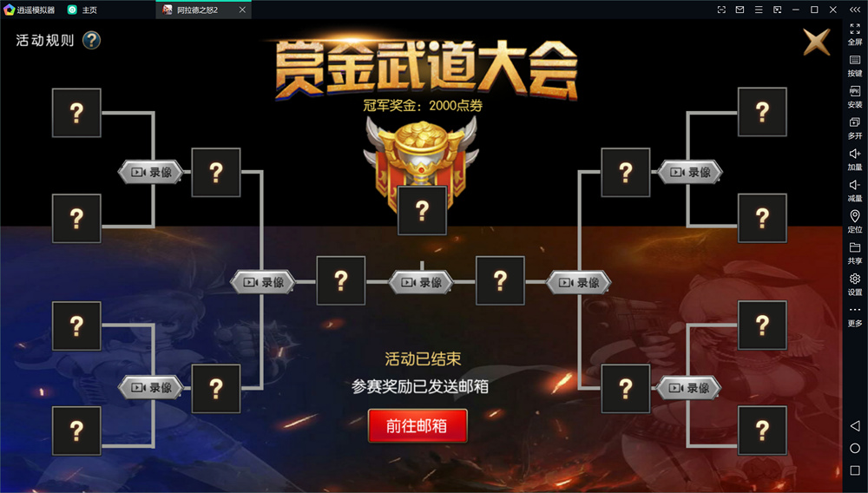Click the 全屏 fullscreen icon in sidebar
This screenshot has width=868, height=493.
(x=855, y=35)
